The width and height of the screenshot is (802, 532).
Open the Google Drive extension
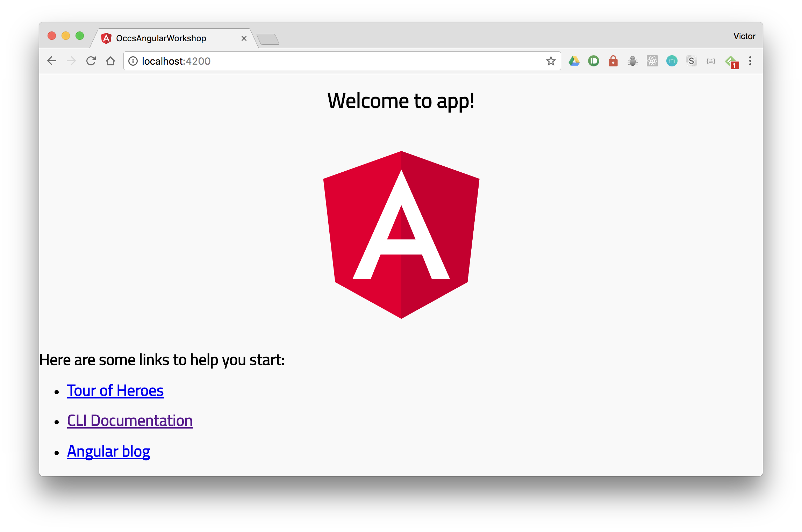[574, 61]
